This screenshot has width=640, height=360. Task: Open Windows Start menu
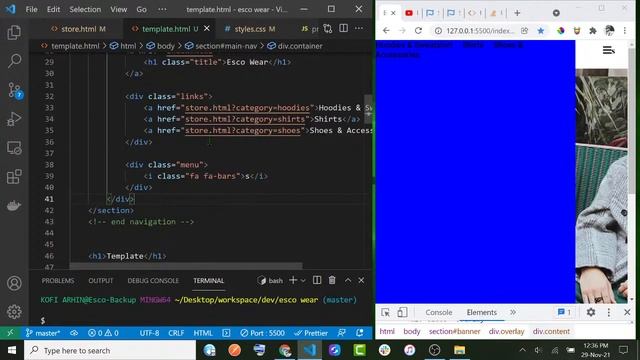click(x=12, y=350)
